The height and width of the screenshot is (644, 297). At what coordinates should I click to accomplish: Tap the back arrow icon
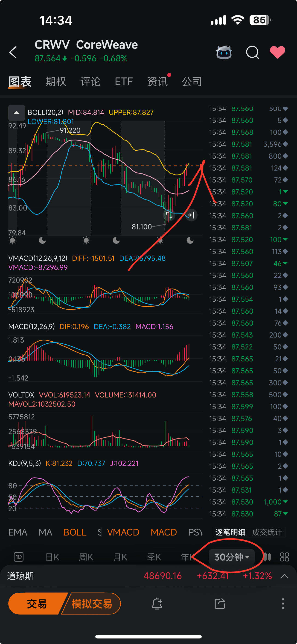(13, 52)
